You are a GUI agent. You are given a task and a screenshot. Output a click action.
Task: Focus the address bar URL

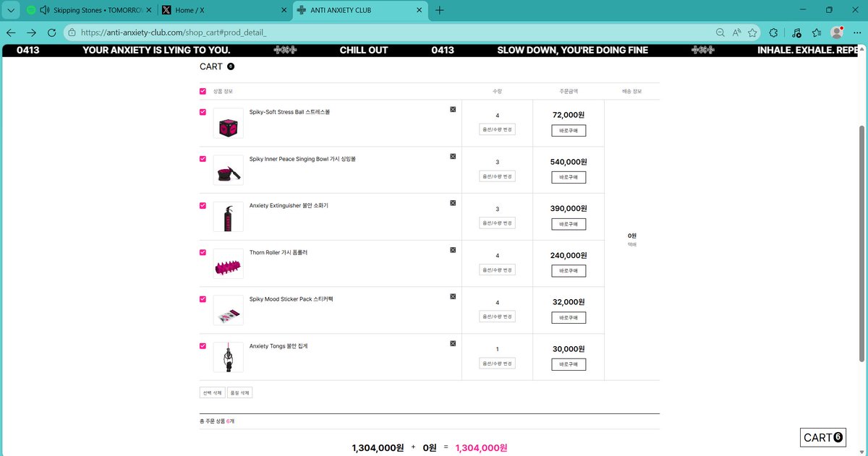174,33
